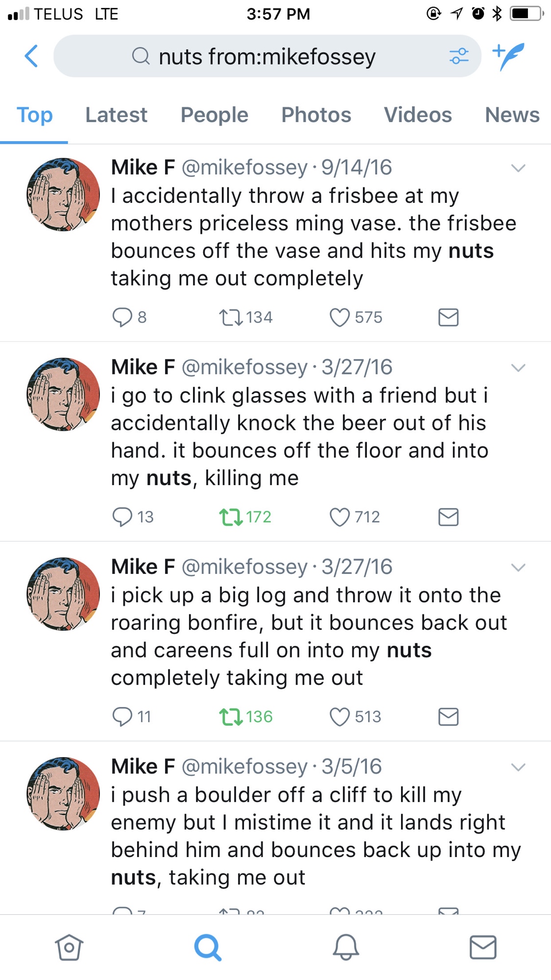Reply to the frisbee ming vase tweet
Screen dimensions: 551x980
(x=122, y=317)
